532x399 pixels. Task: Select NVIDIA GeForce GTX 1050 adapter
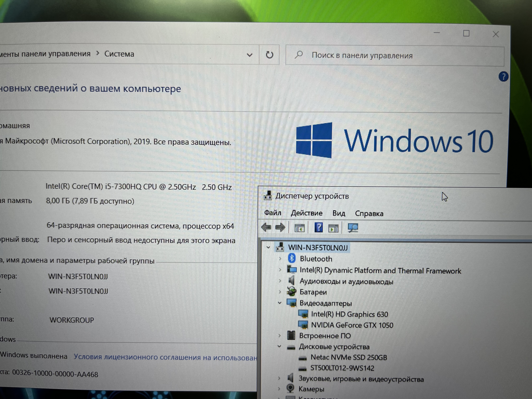[352, 325]
